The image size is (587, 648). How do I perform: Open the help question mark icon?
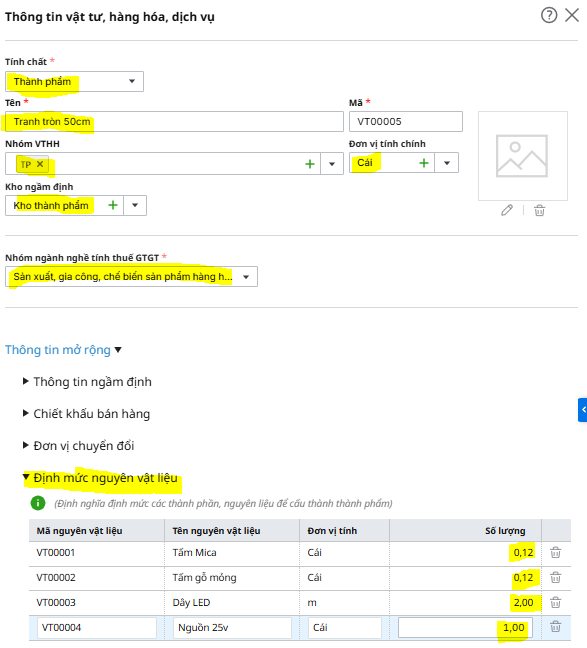coord(549,15)
